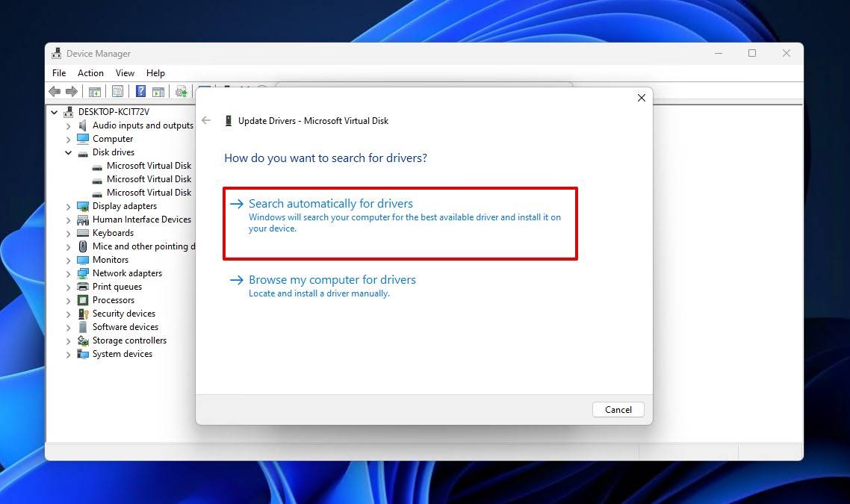Click the Mice and other pointing devices icon
850x504 pixels.
click(x=83, y=246)
